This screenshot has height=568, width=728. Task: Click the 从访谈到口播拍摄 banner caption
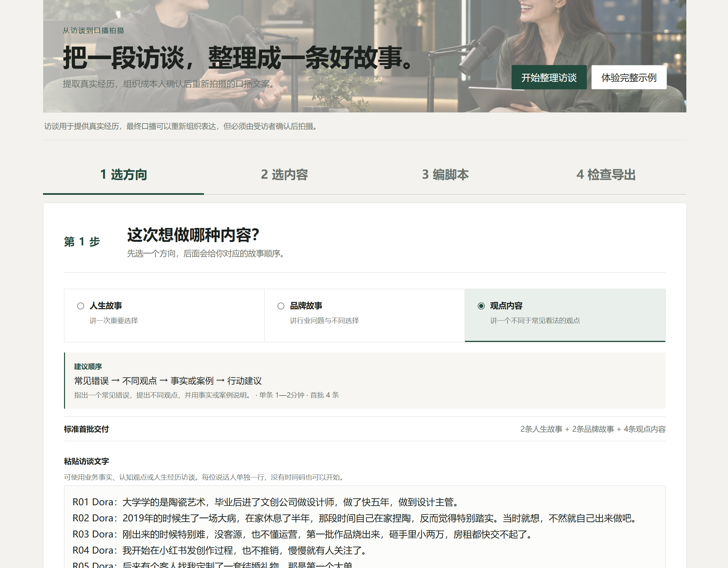click(x=93, y=30)
